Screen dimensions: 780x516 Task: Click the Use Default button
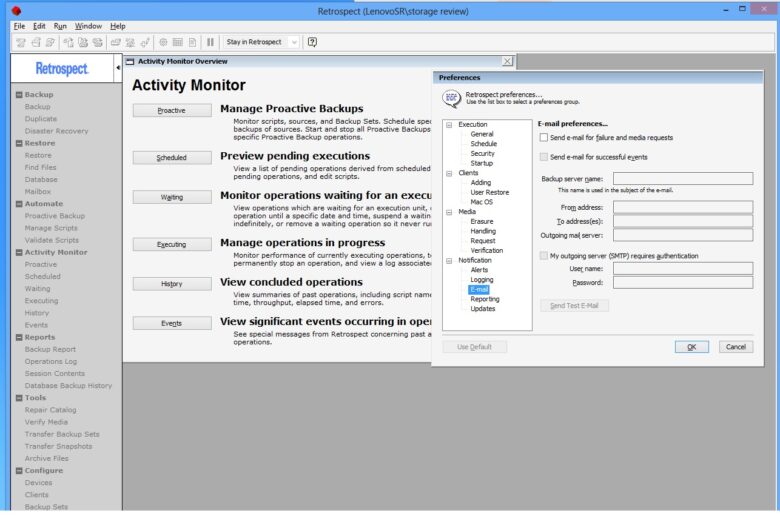pyautogui.click(x=475, y=347)
